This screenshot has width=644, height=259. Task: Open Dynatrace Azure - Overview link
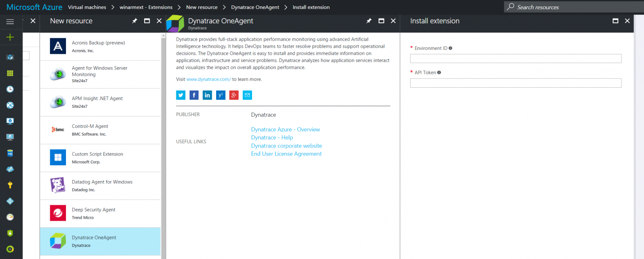(285, 129)
